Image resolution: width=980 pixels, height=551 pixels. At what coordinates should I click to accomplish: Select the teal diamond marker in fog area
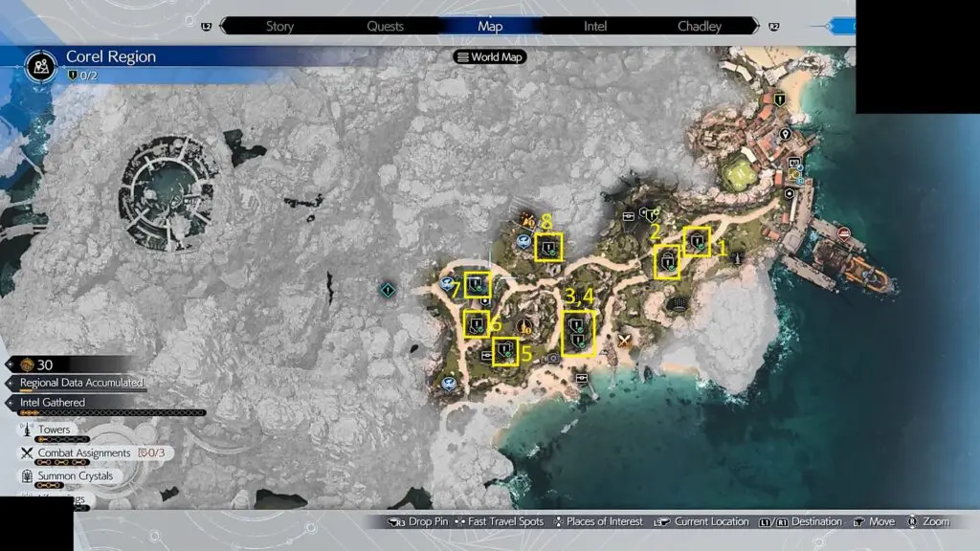click(388, 290)
